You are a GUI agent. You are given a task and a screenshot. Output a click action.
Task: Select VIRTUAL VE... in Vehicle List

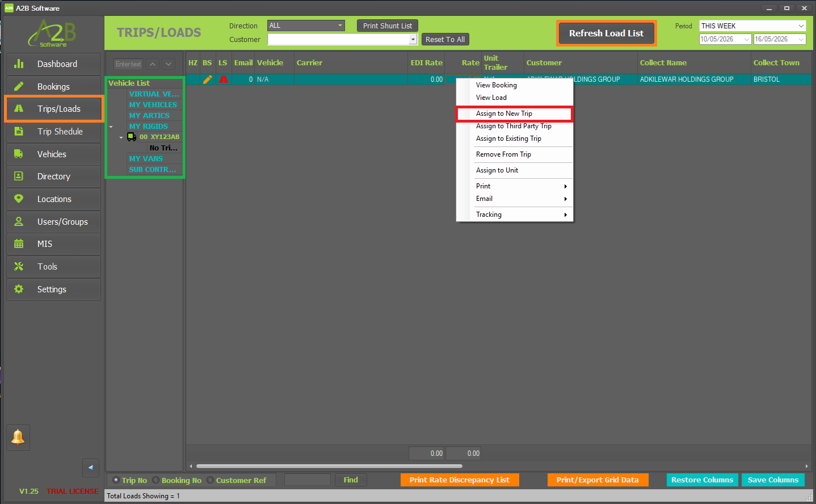click(x=154, y=94)
